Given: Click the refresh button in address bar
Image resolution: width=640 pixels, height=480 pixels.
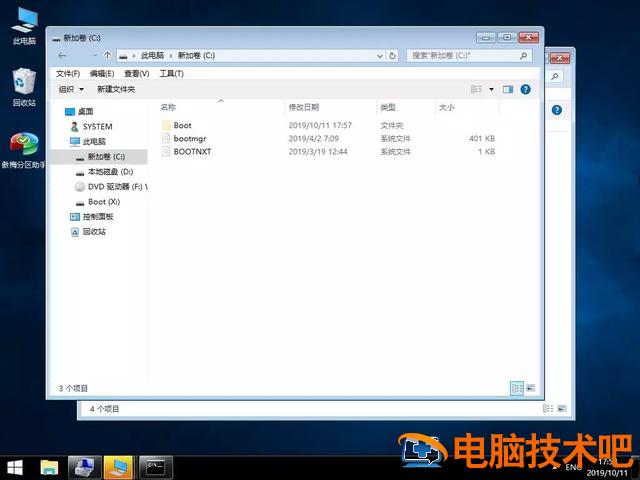Looking at the screenshot, I should (x=392, y=55).
